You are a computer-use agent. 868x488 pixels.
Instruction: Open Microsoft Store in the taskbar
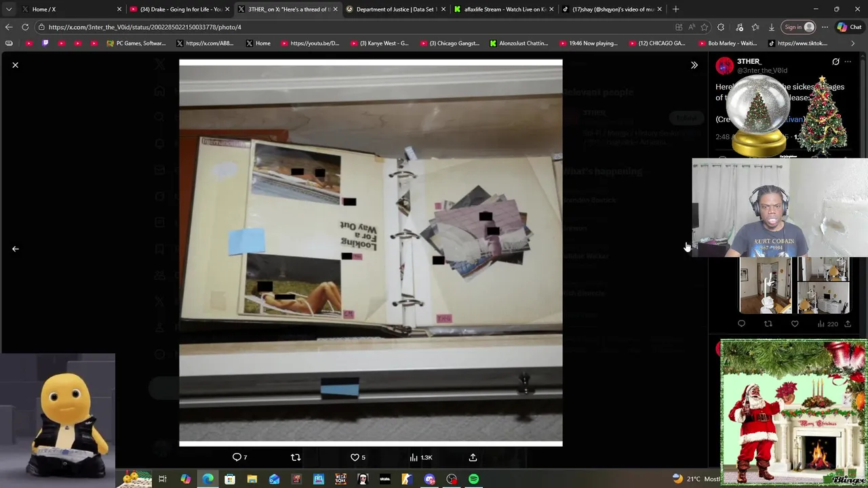point(230,479)
